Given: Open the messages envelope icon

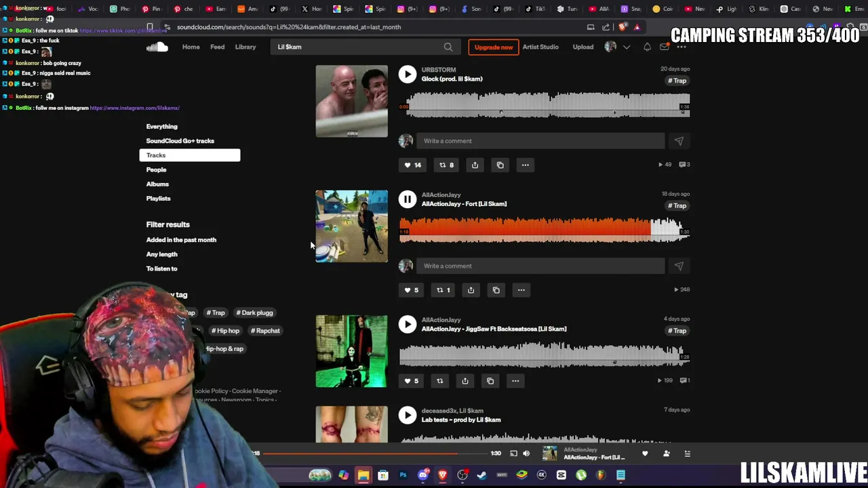Looking at the screenshot, I should [x=665, y=47].
